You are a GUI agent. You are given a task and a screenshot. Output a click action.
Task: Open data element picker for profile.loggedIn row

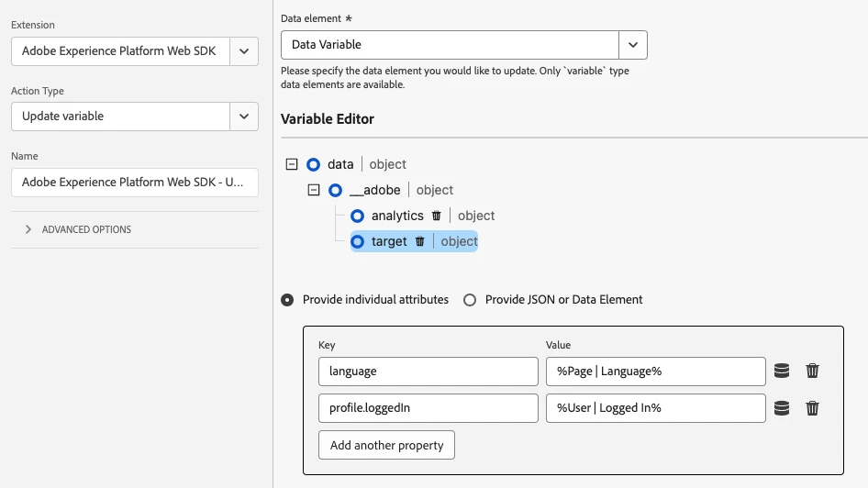[782, 408]
